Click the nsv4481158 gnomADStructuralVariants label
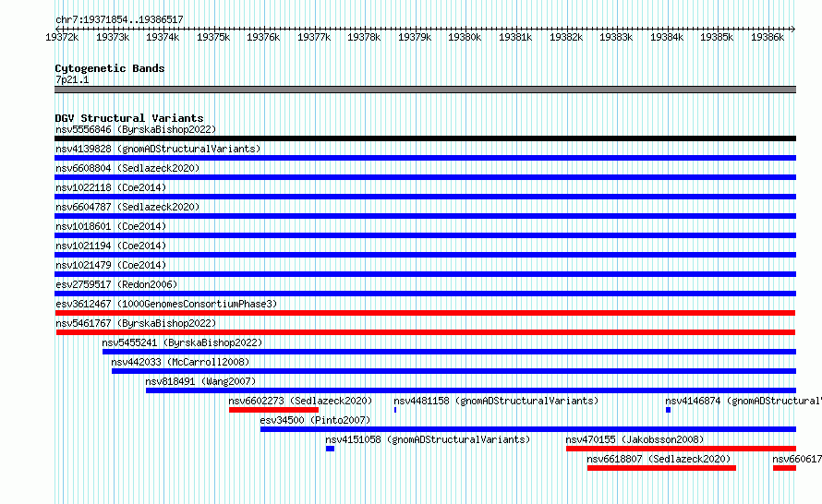822x504 pixels. point(496,401)
